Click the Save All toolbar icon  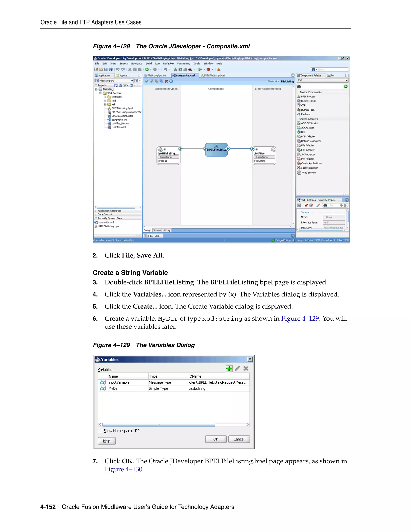coord(111,69)
